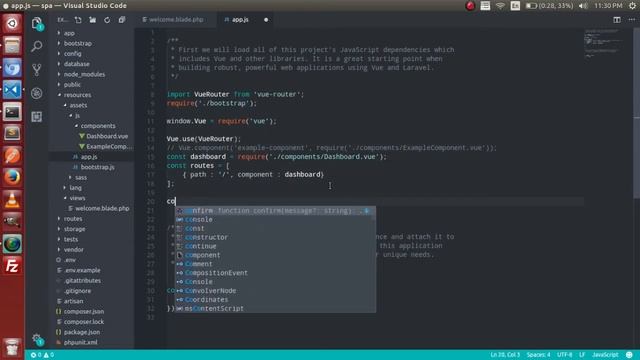
Task: Open the Chromium browser from dock
Action: click(12, 68)
